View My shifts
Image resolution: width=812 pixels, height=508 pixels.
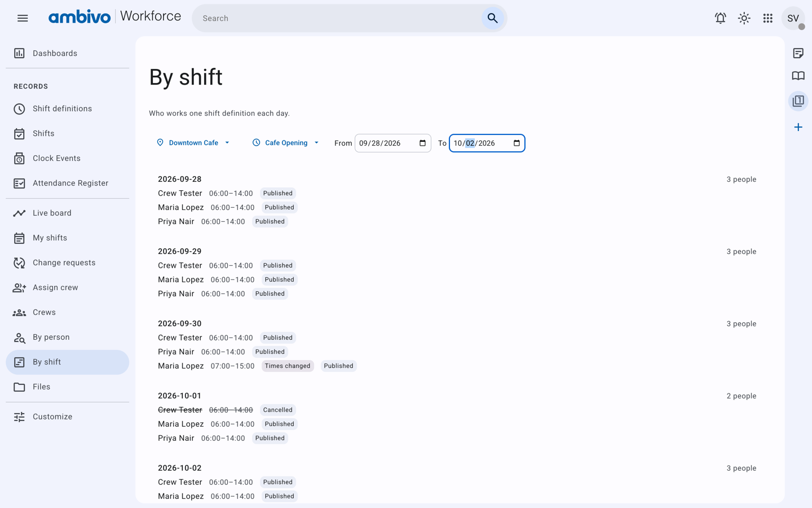pos(68,238)
